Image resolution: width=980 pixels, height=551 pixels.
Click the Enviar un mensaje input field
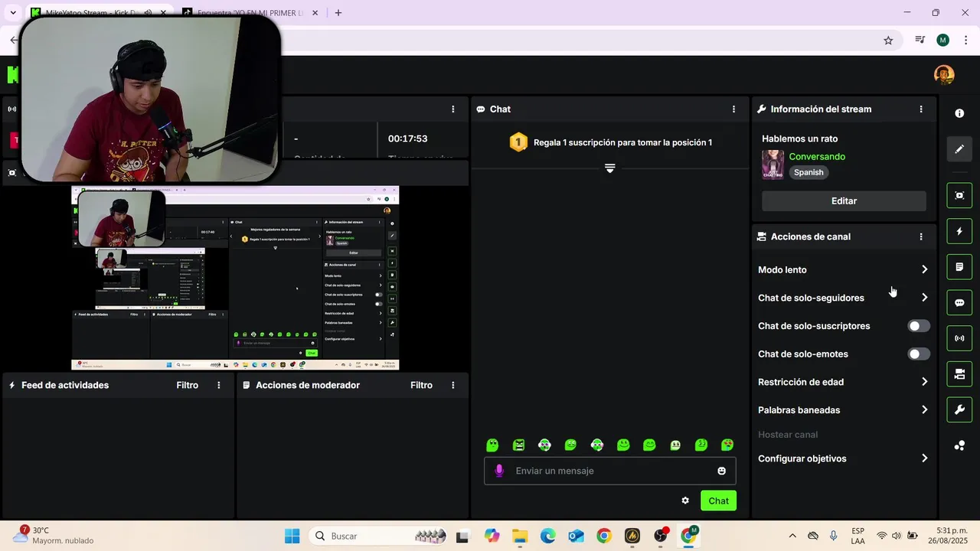coord(609,471)
